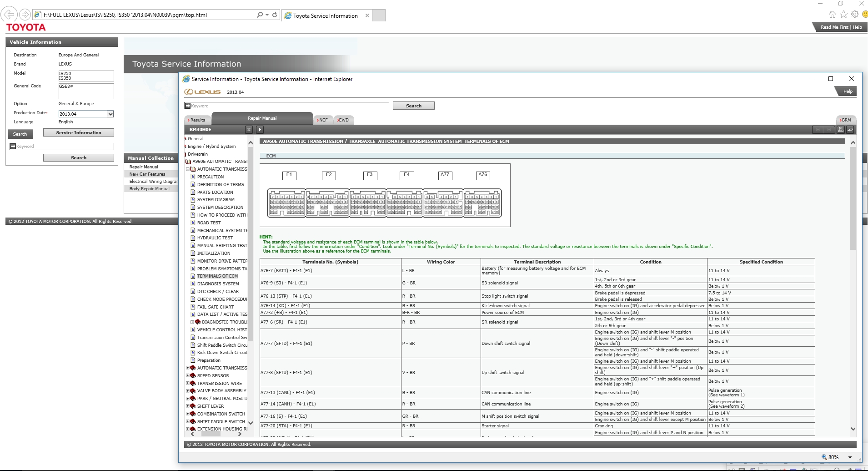Click the Service Information button
Image resolution: width=868 pixels, height=471 pixels.
click(x=78, y=132)
